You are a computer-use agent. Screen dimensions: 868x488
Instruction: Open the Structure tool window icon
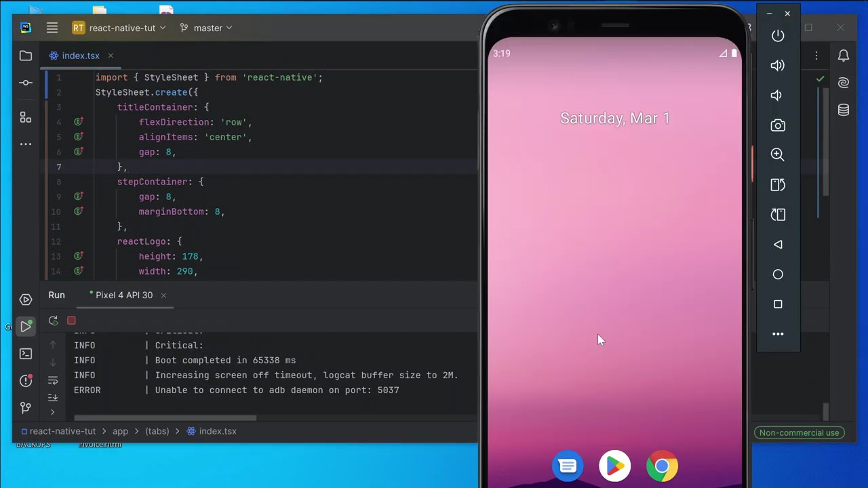coord(26,117)
